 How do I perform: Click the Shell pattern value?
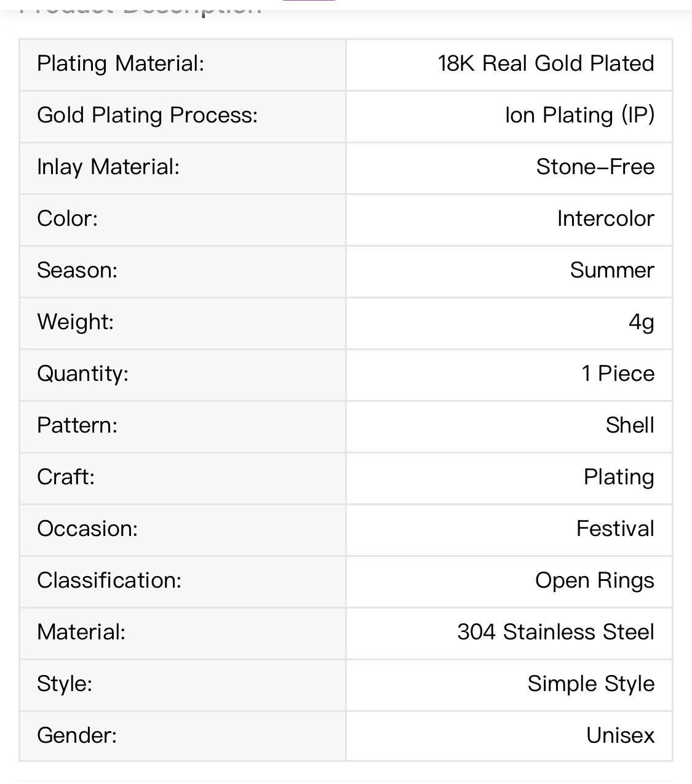[630, 425]
